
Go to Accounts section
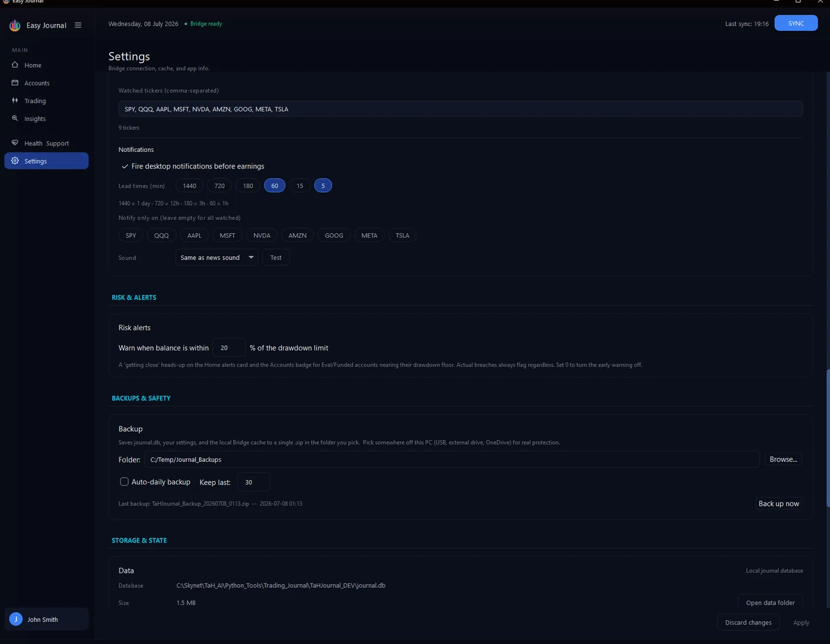point(46,83)
